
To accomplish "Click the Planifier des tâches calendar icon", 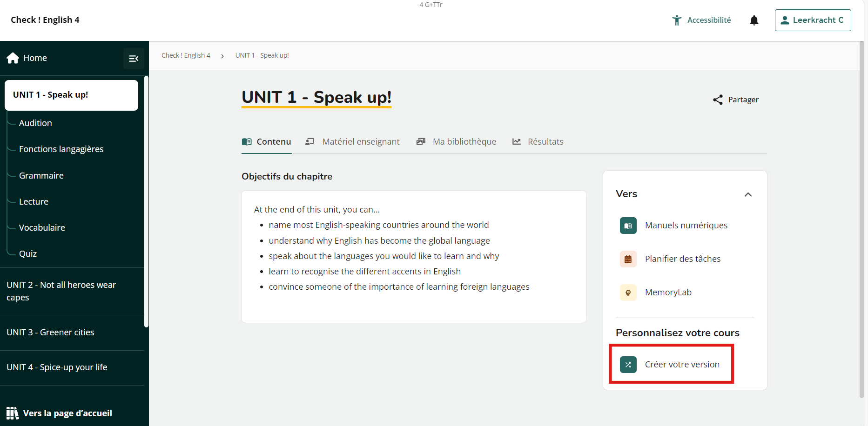I will pos(628,259).
